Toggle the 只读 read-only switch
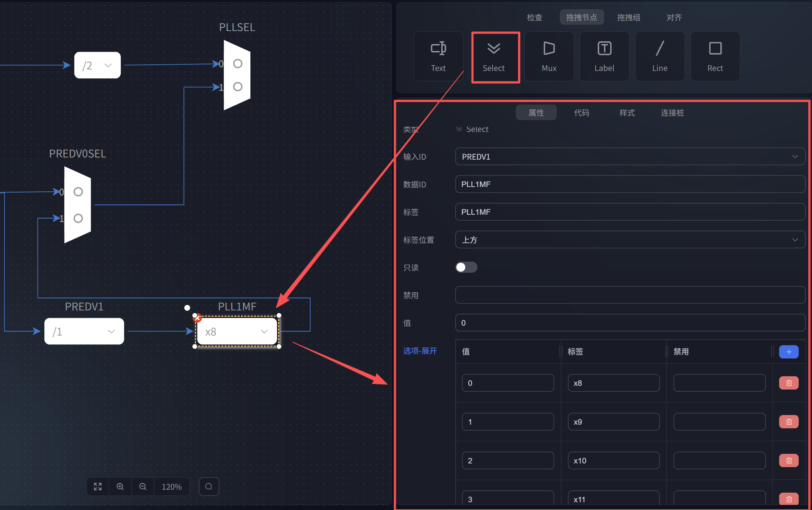 [466, 267]
